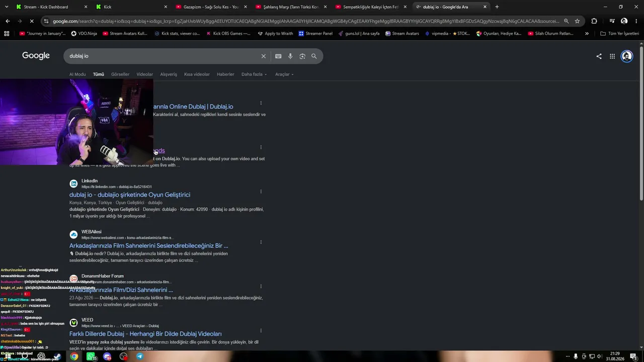Screen dimensions: 644x362
Task: Open the Google account avatar menu
Action: point(627,56)
